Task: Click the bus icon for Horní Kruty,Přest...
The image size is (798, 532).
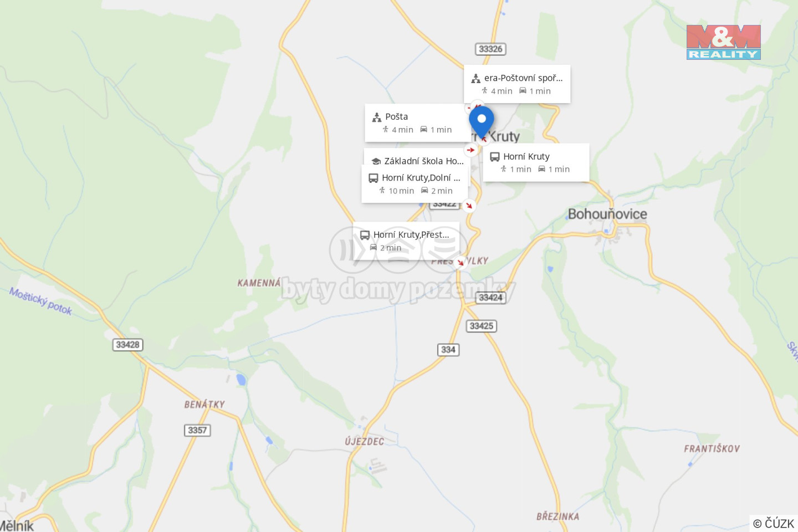Action: (365, 235)
